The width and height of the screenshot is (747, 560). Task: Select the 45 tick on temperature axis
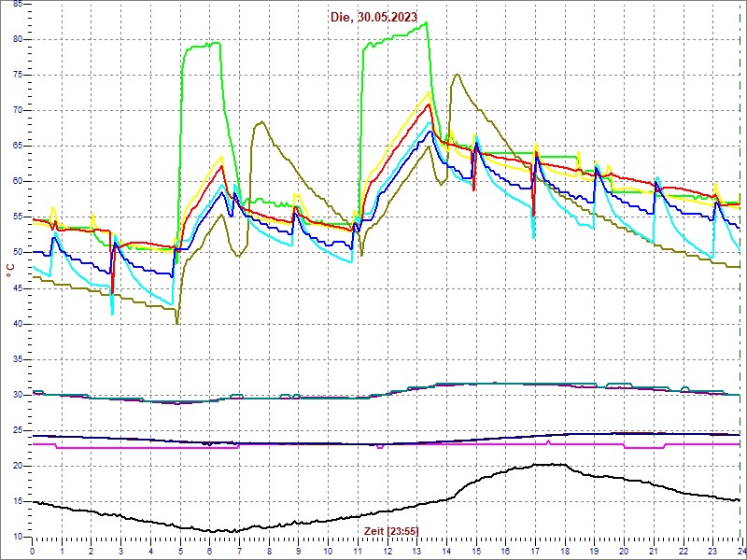click(16, 288)
